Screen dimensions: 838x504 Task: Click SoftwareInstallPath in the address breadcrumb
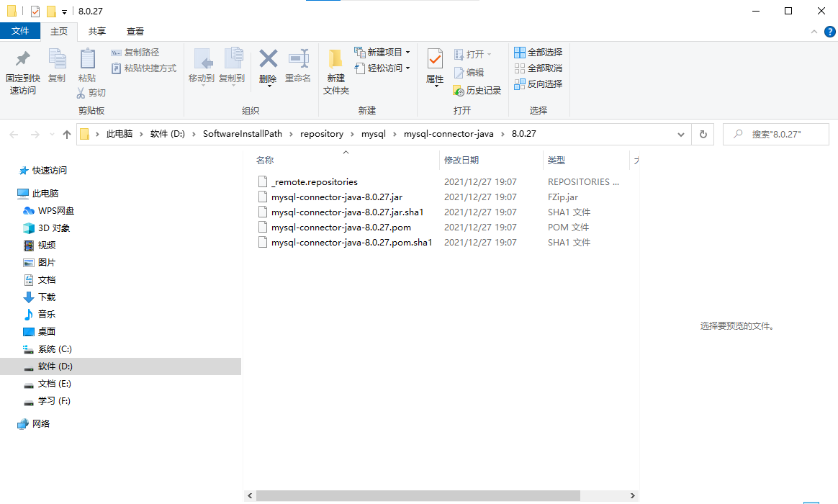coord(243,134)
